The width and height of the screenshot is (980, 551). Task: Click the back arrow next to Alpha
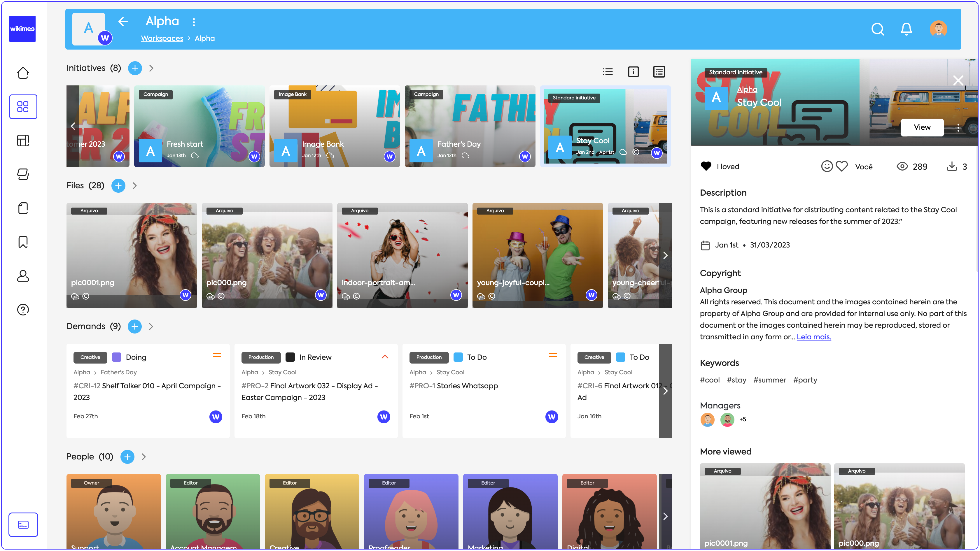coord(123,22)
